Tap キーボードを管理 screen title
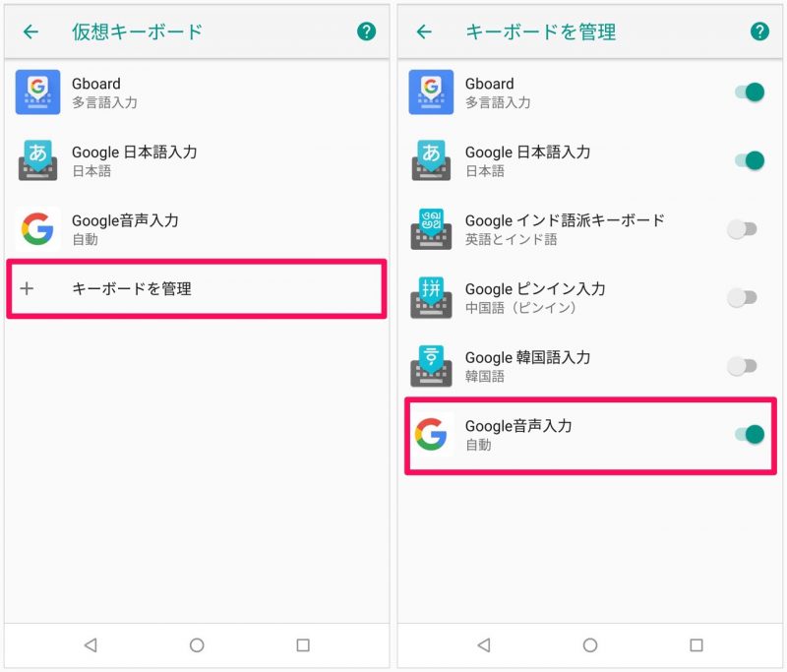Image resolution: width=787 pixels, height=672 pixels. point(540,31)
